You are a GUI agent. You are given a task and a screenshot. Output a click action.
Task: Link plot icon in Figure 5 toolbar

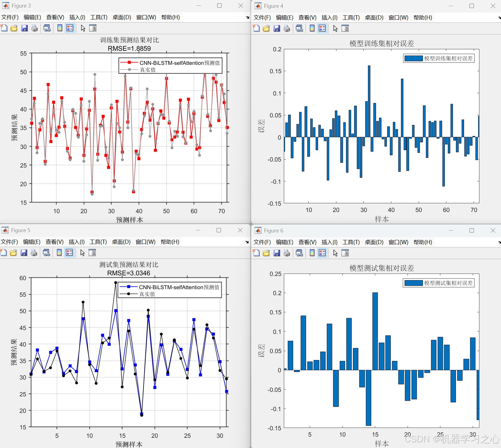[46, 253]
